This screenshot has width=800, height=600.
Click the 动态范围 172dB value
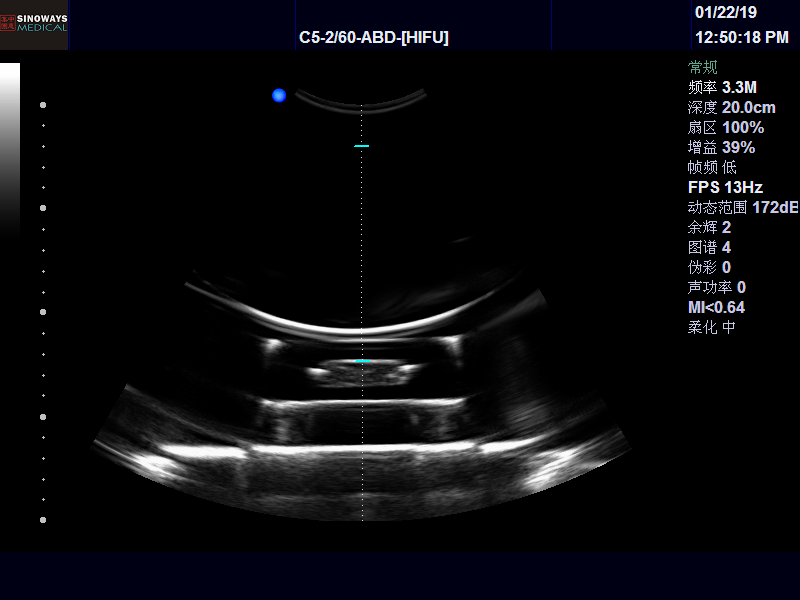tap(743, 207)
